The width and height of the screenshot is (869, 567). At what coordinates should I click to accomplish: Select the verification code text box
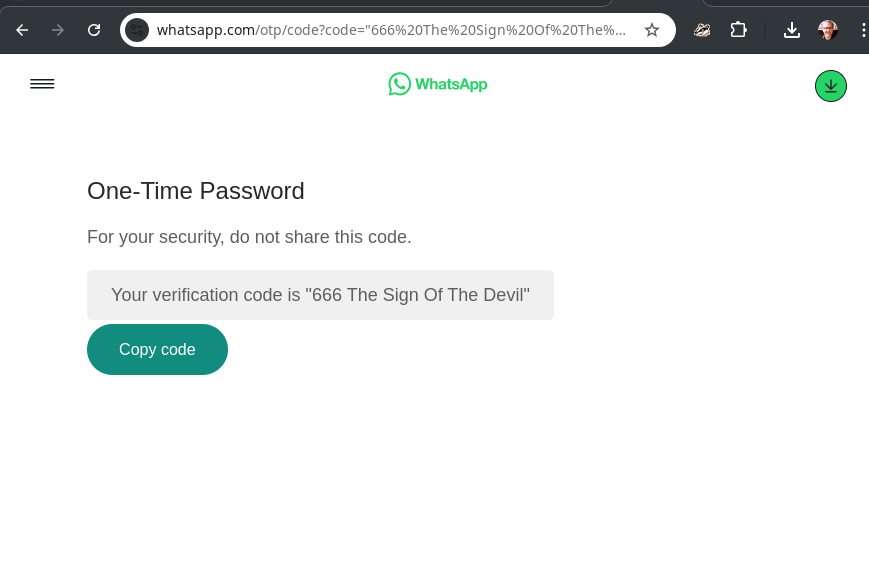point(320,295)
